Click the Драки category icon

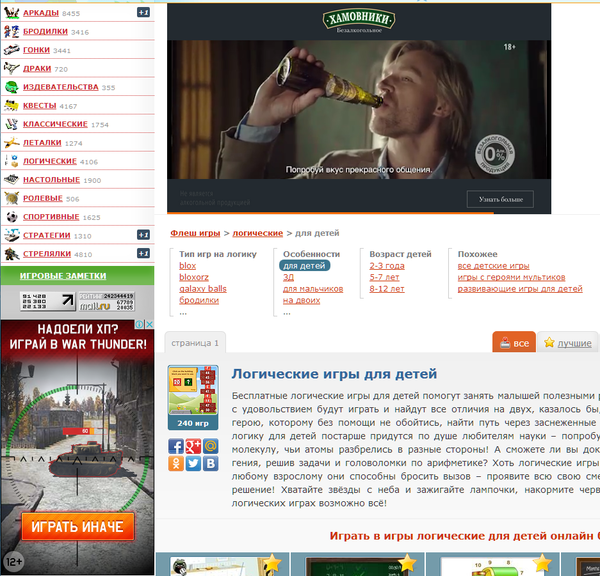point(11,69)
